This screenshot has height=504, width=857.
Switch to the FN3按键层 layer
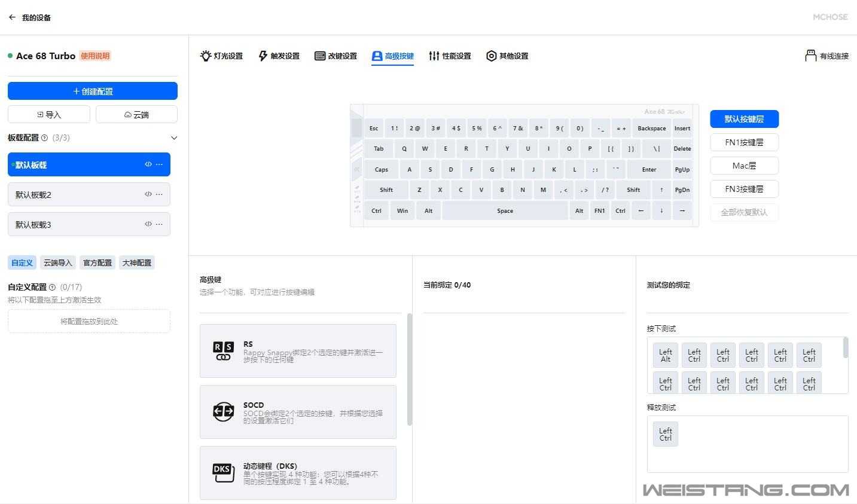(744, 189)
